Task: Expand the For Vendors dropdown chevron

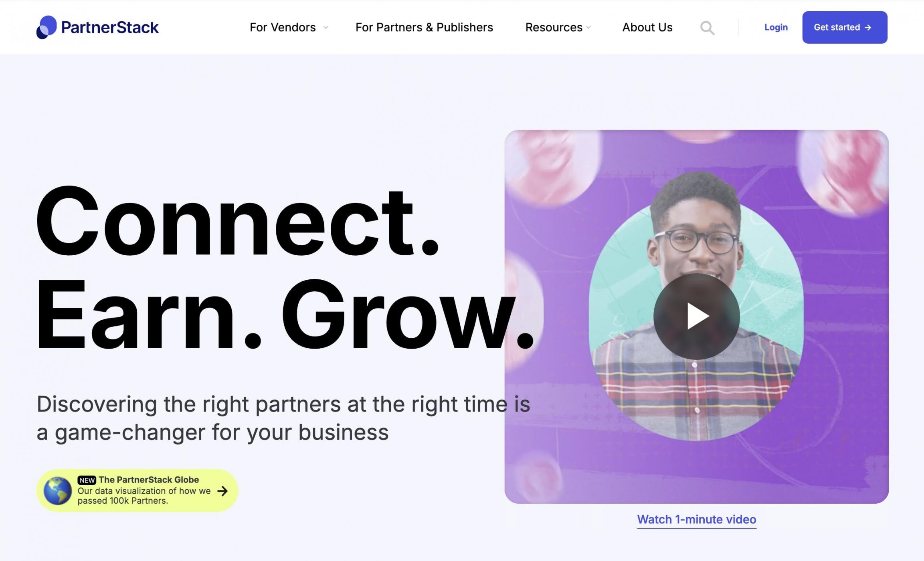Action: (x=326, y=28)
